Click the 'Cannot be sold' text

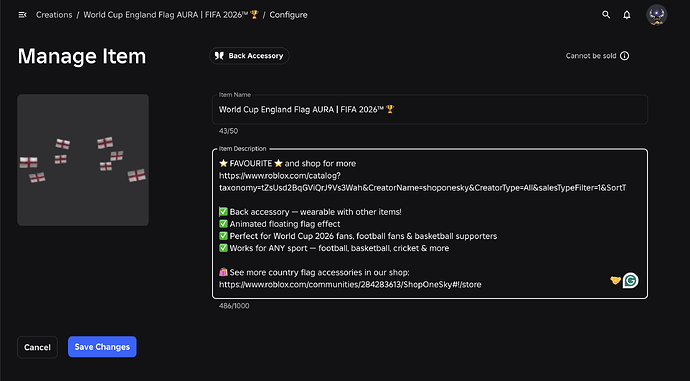coord(591,56)
